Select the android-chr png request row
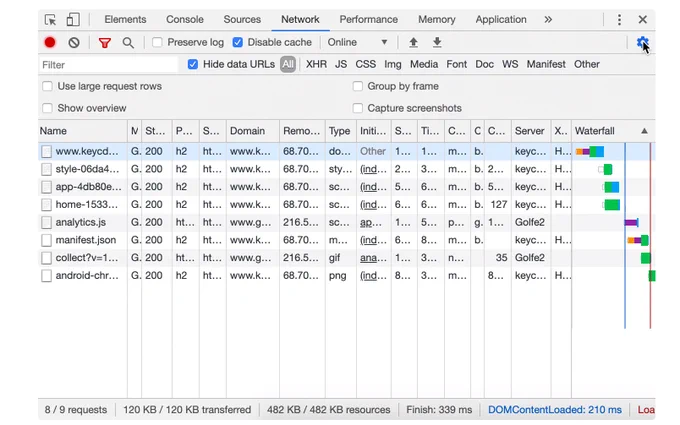The image size is (680, 425). [347, 276]
